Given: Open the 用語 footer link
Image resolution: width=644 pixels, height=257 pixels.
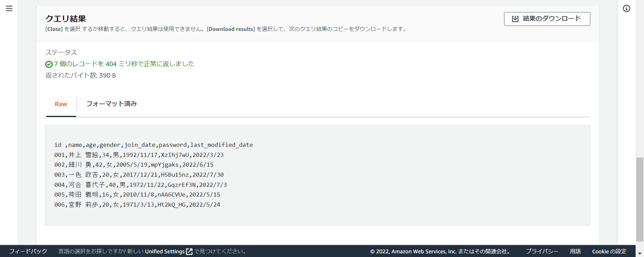Looking at the screenshot, I should click(x=575, y=251).
